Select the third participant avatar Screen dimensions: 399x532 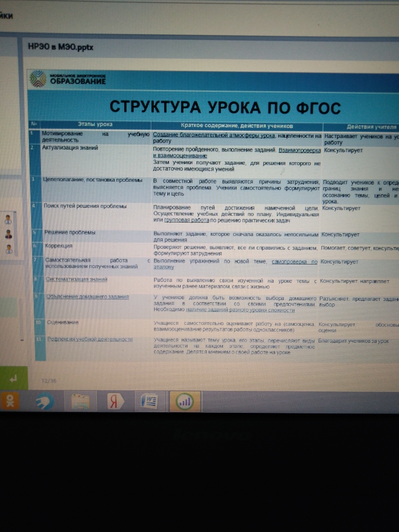pyautogui.click(x=8, y=249)
